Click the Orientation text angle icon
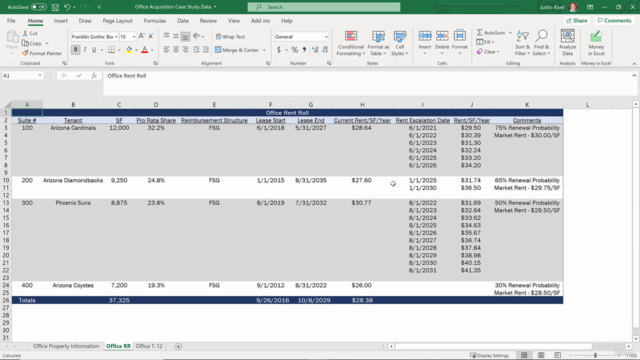The width and height of the screenshot is (640, 360). tap(196, 36)
